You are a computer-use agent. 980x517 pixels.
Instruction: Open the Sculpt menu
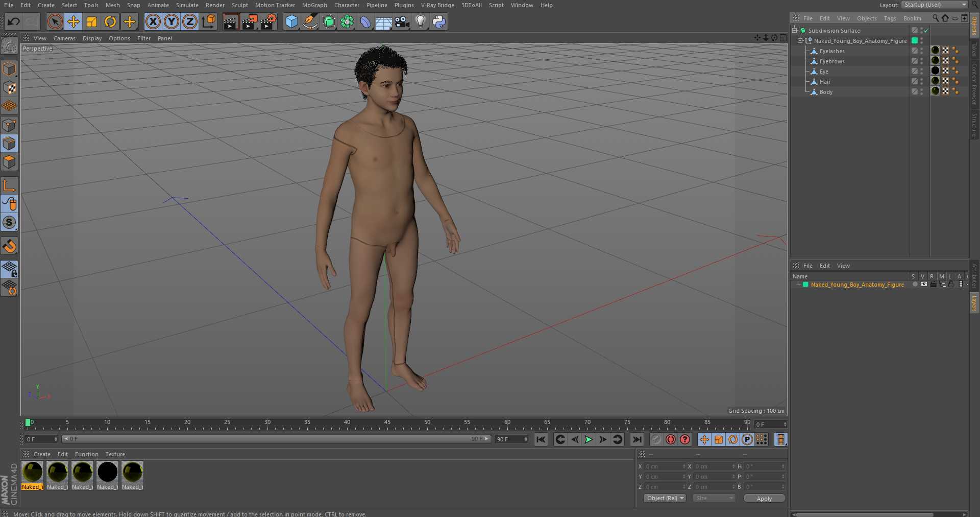coord(239,5)
